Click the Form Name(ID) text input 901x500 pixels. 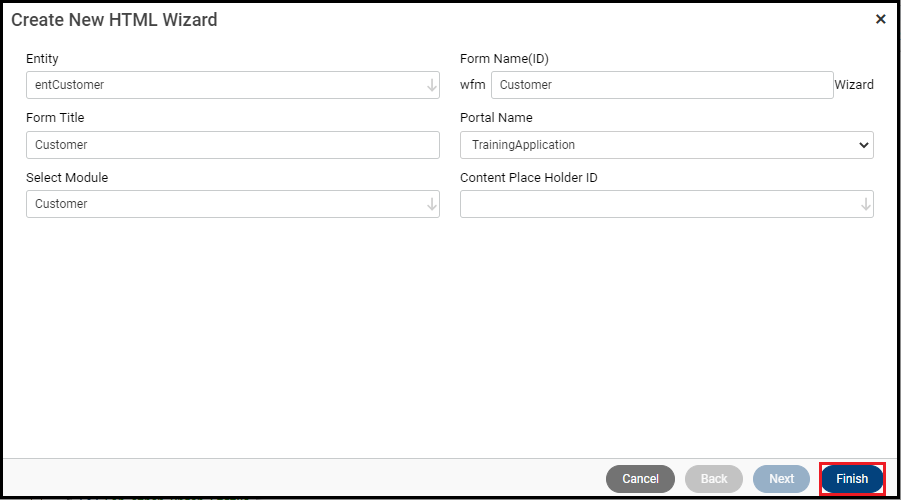pyautogui.click(x=661, y=85)
